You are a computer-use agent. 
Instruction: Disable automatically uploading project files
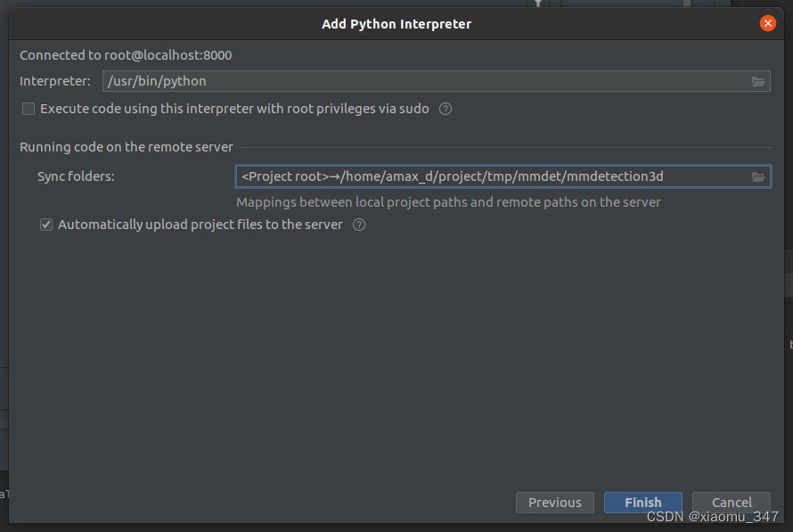tap(46, 225)
